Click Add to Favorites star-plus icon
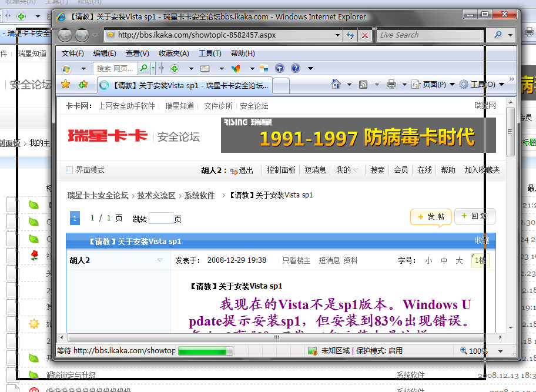 (x=83, y=85)
